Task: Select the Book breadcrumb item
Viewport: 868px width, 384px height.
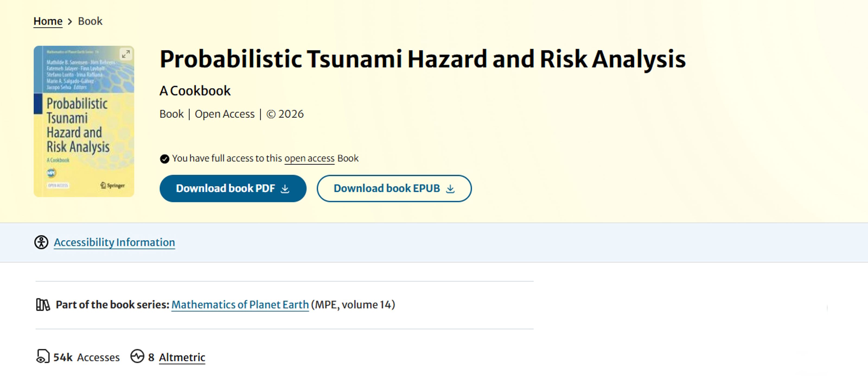Action: [x=90, y=21]
